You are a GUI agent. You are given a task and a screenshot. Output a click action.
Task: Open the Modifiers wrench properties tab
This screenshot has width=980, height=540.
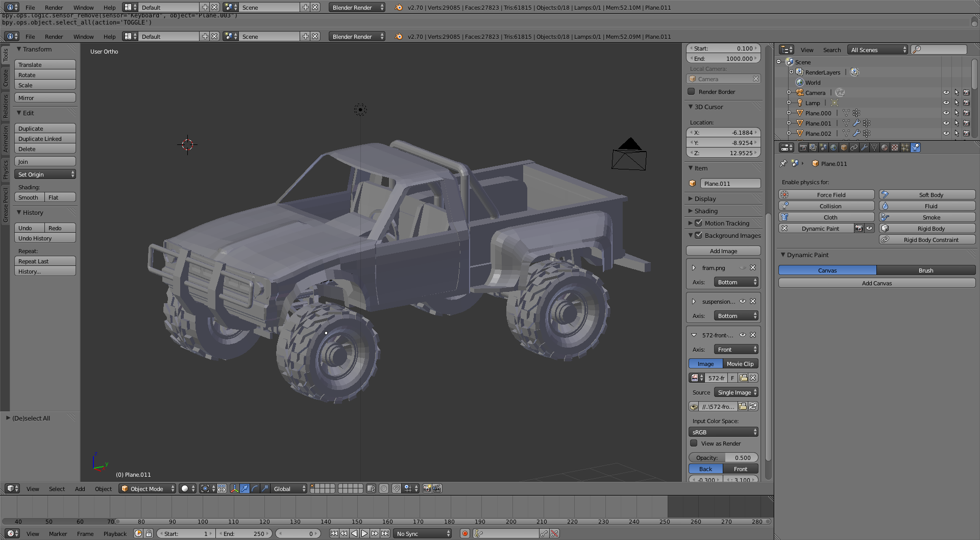(x=864, y=148)
